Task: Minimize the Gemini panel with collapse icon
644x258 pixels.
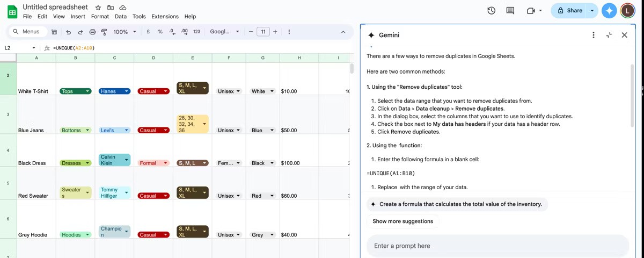Action: [x=609, y=35]
